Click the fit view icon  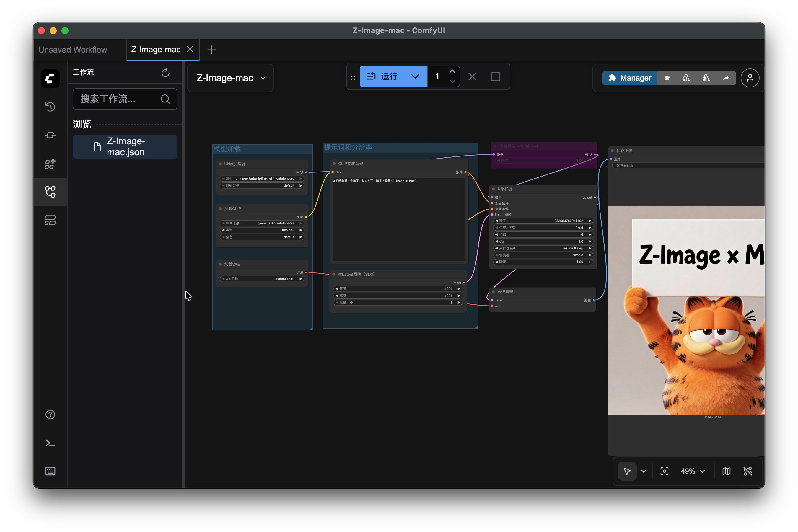point(664,471)
